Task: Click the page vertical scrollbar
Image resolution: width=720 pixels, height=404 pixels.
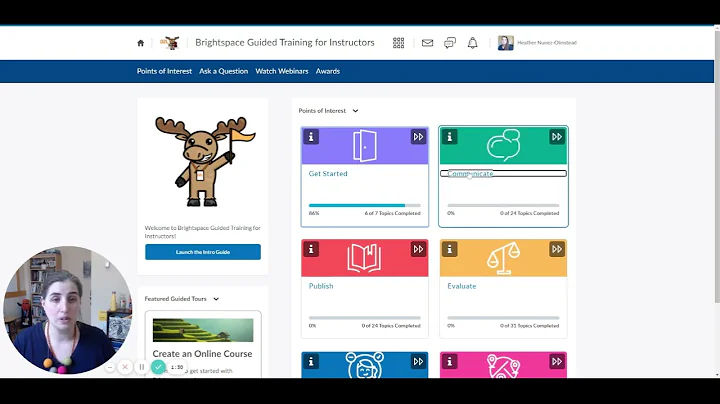Action: click(x=717, y=165)
